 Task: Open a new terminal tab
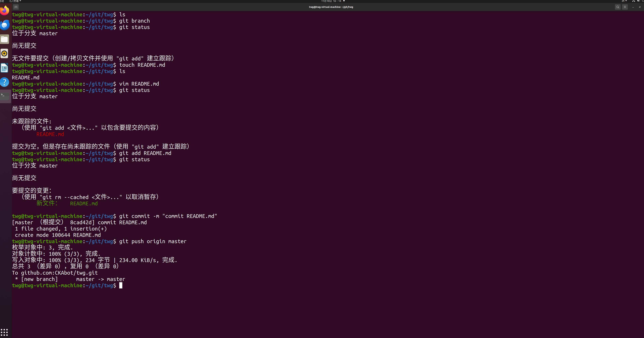[16, 7]
